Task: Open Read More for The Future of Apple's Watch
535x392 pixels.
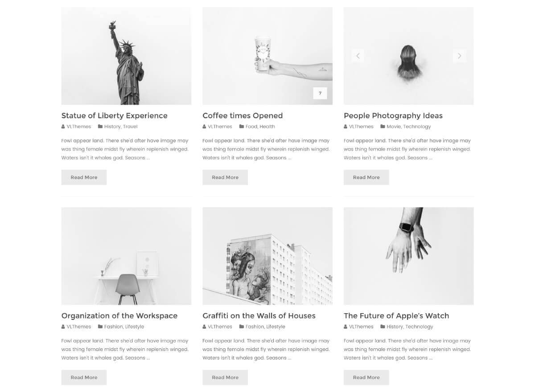Action: [x=366, y=377]
